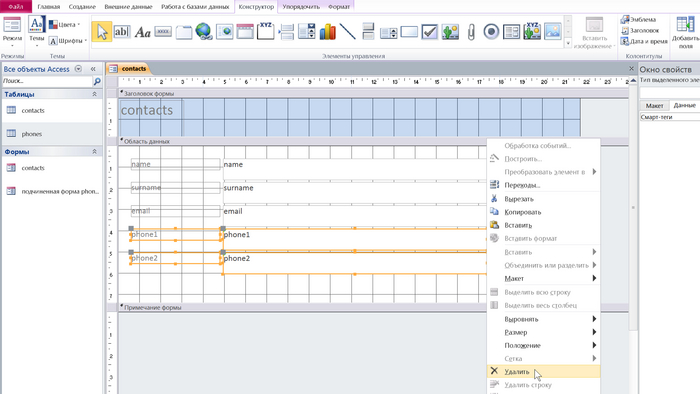Click the Insert Page Break tool
The height and width of the screenshot is (394, 700).
point(286,32)
